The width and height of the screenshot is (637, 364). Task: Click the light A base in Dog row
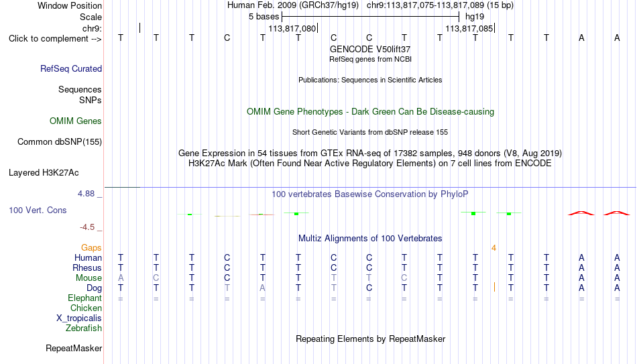click(x=262, y=288)
